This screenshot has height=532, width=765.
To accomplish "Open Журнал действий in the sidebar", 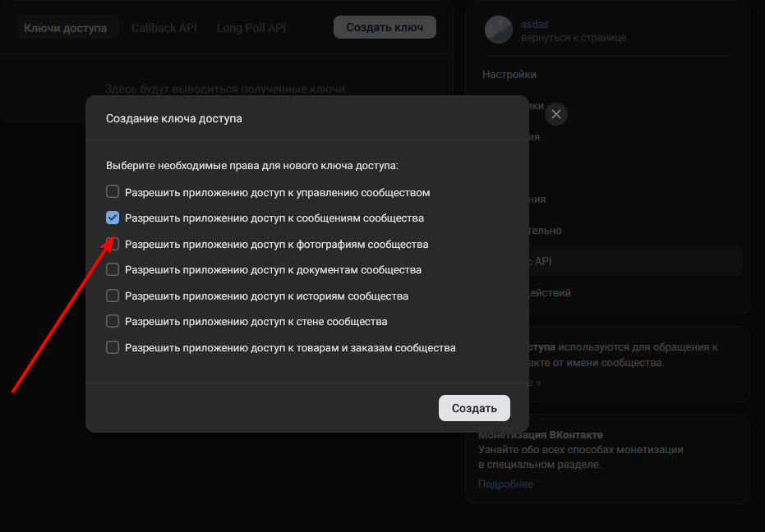I will (551, 293).
